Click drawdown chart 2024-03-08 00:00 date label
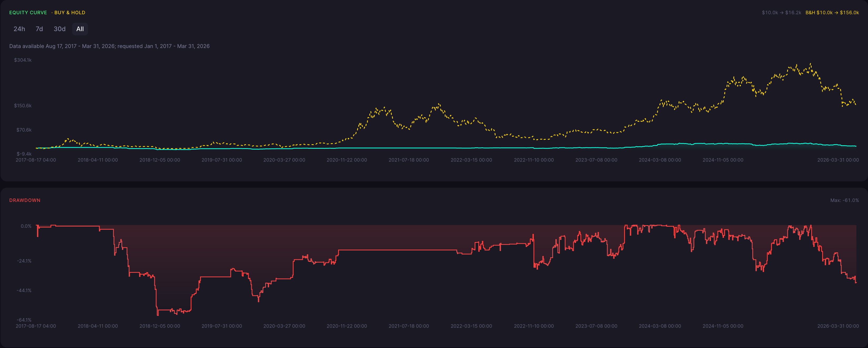Image resolution: width=868 pixels, height=348 pixels. click(x=660, y=326)
